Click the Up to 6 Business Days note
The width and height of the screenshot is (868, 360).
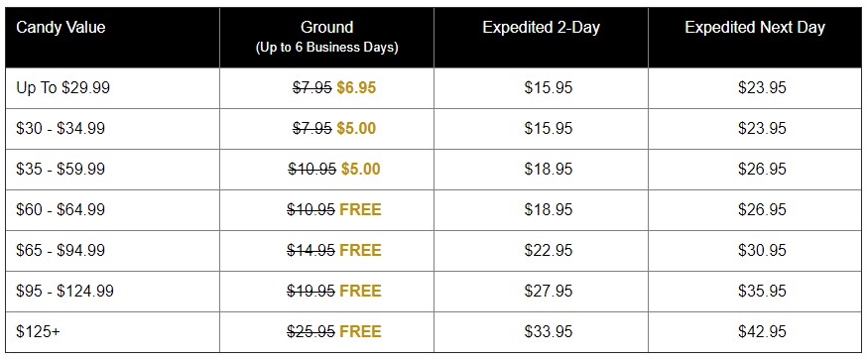tap(326, 48)
